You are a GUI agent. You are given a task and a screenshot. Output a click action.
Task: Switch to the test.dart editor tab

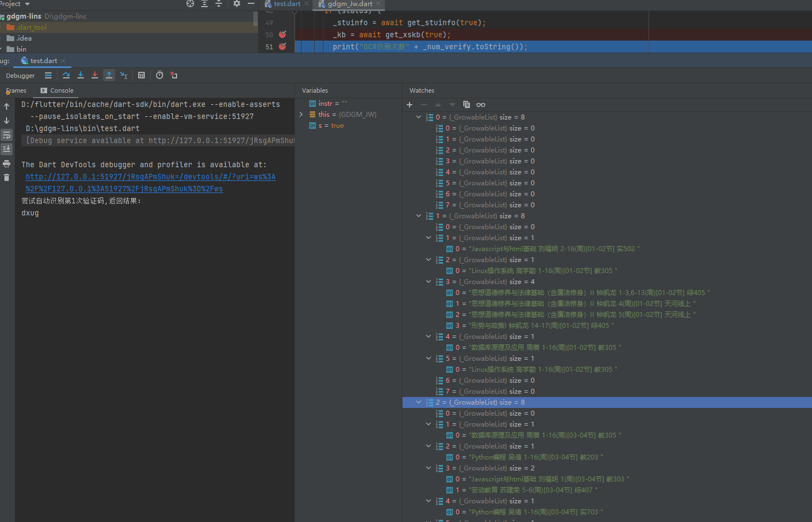click(x=287, y=4)
